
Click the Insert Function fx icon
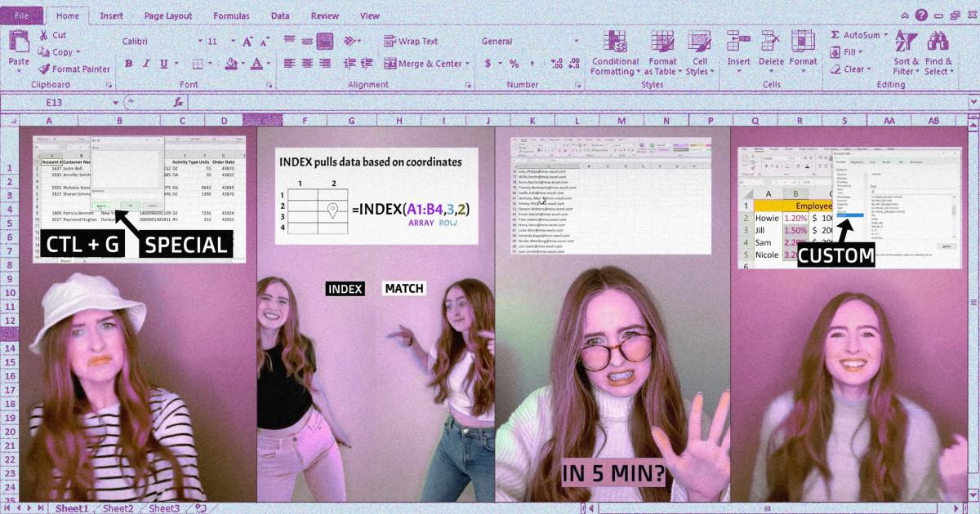tap(178, 103)
